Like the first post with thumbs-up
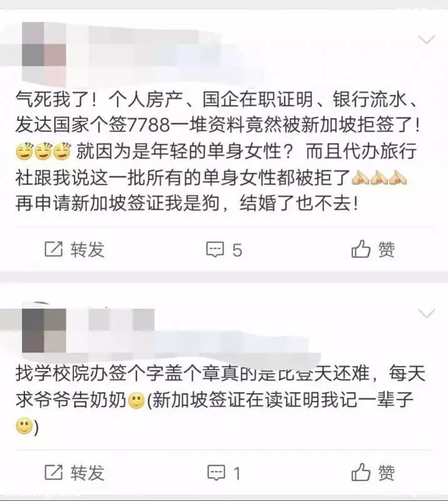448x501 pixels. [x=361, y=249]
